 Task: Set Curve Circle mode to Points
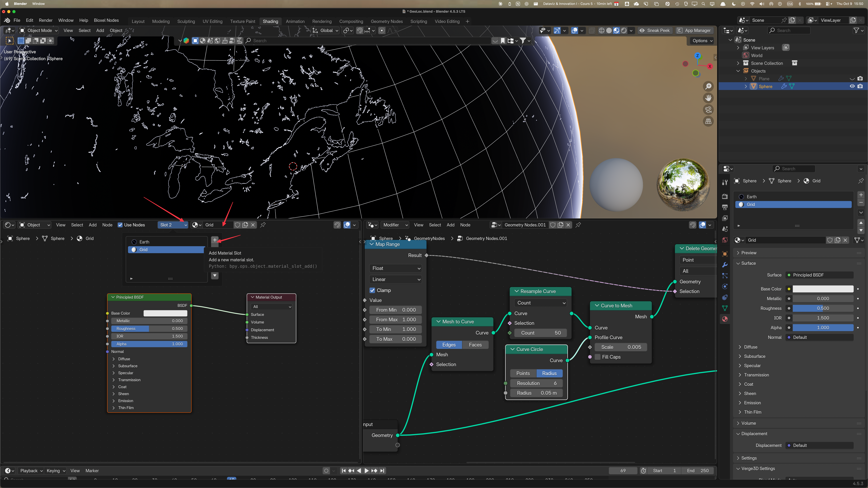523,373
